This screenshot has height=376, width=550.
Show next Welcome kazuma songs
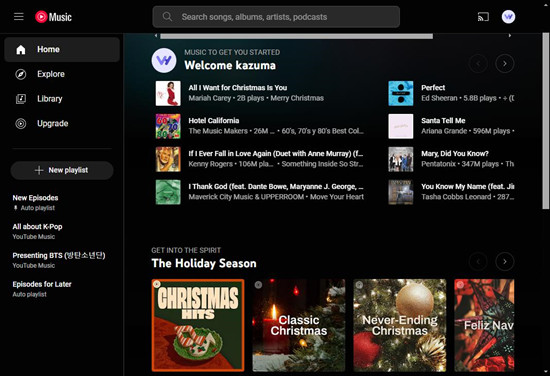tap(505, 63)
